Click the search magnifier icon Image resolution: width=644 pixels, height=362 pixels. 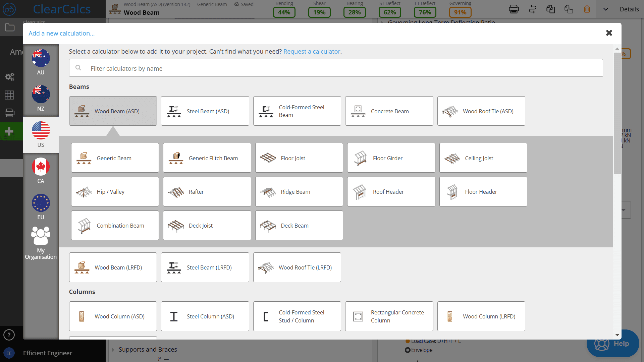78,68
